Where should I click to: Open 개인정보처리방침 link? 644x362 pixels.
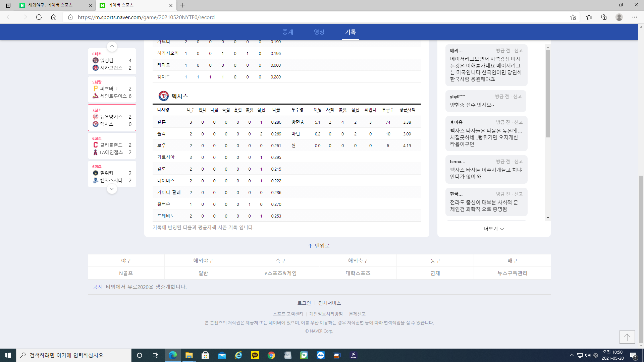tap(326, 314)
